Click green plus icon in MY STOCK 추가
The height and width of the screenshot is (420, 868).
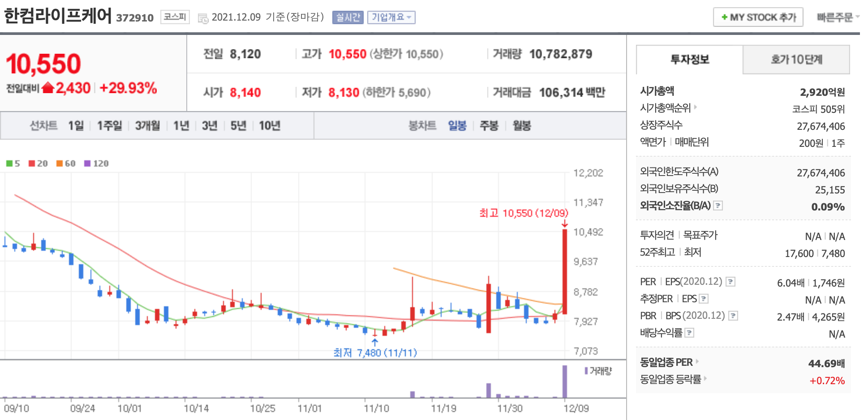[x=724, y=17]
